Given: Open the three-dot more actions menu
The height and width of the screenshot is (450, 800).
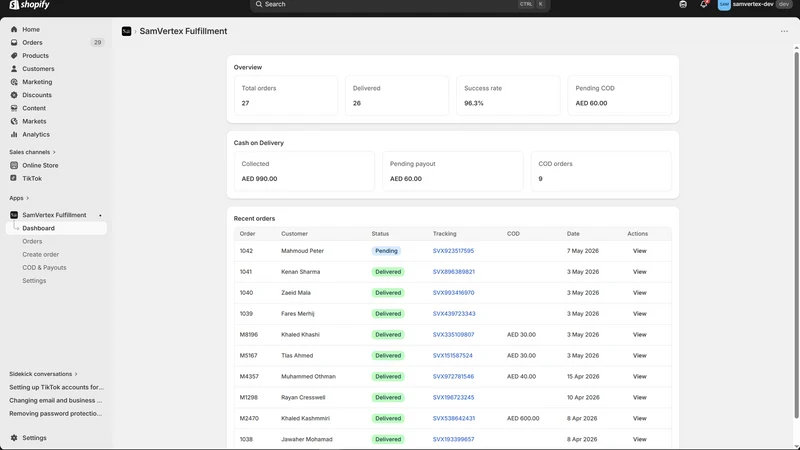Looking at the screenshot, I should coord(784,31).
